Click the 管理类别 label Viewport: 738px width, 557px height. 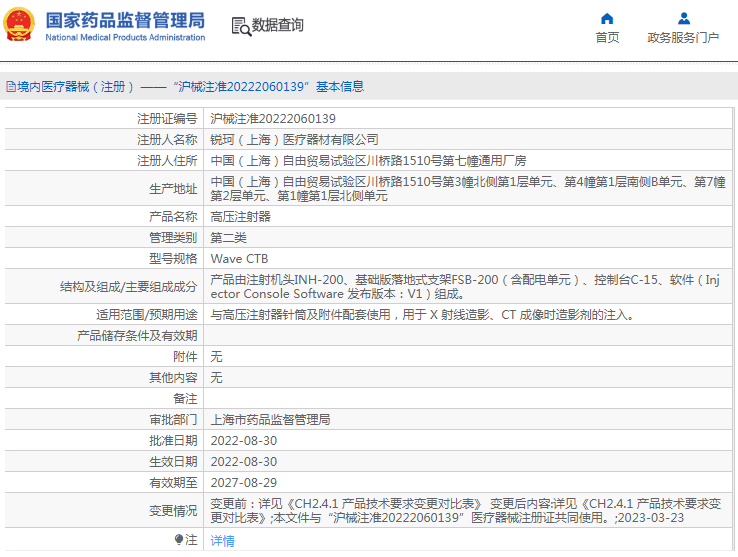coord(173,238)
